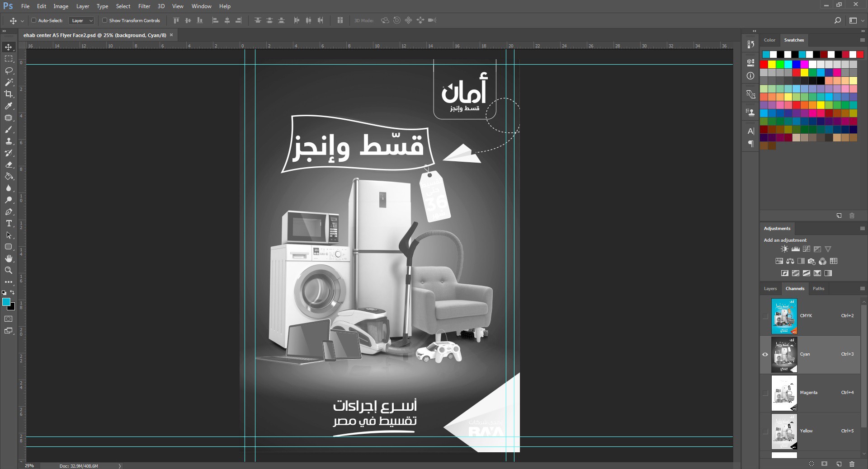Delete current channel trash icon
Screen dimensions: 868x469
point(852,464)
